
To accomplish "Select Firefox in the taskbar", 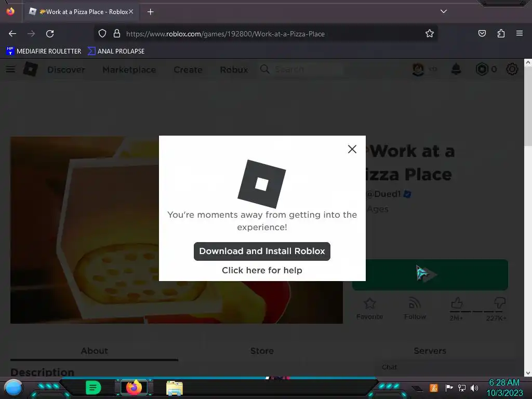I will point(134,388).
